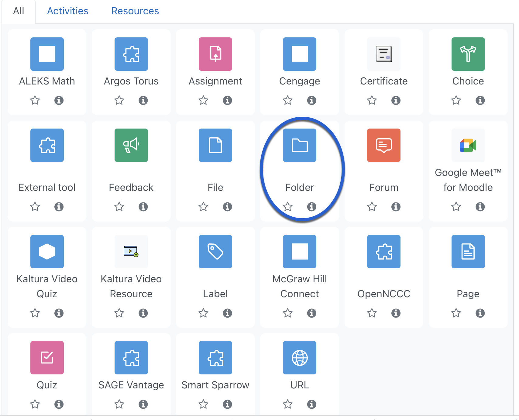
Task: Click the Feedback label text
Action: pos(131,188)
